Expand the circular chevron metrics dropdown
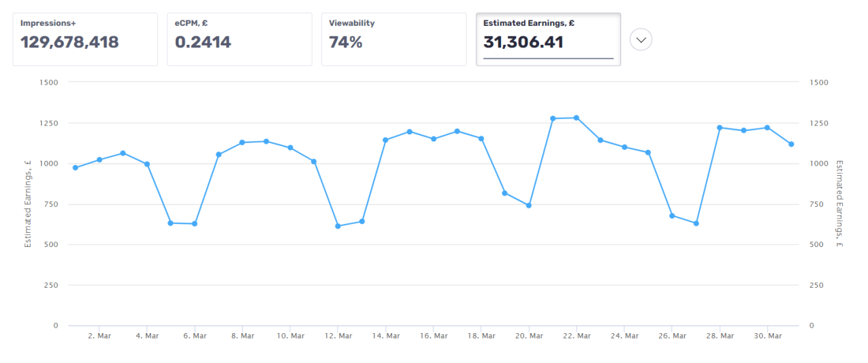Screen dimensions: 868x363 pos(641,40)
